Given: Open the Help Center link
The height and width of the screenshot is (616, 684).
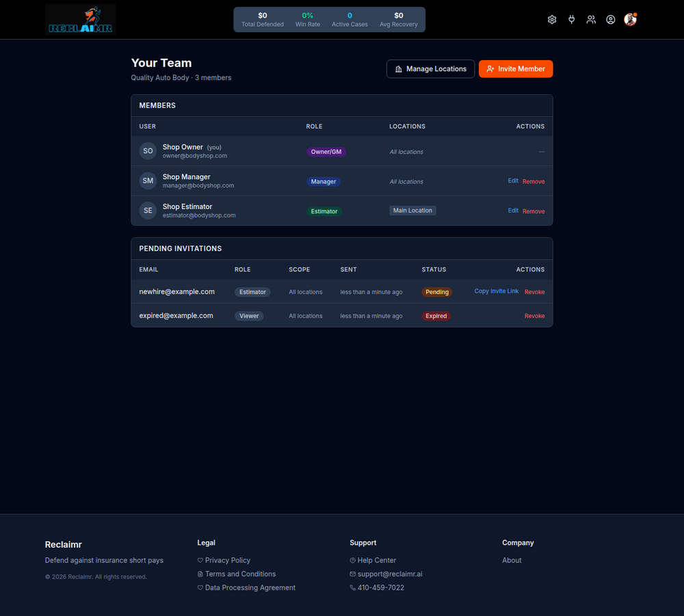Looking at the screenshot, I should 376,560.
